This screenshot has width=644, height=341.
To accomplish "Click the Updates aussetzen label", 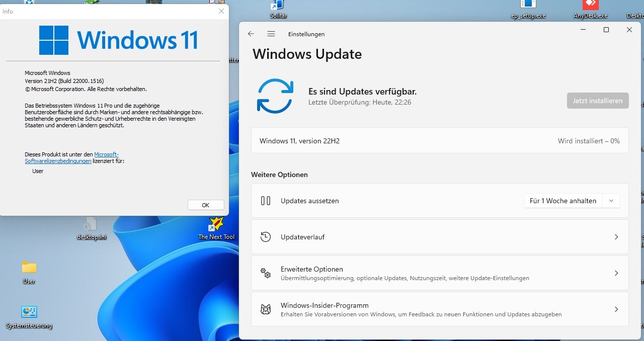I will 310,201.
